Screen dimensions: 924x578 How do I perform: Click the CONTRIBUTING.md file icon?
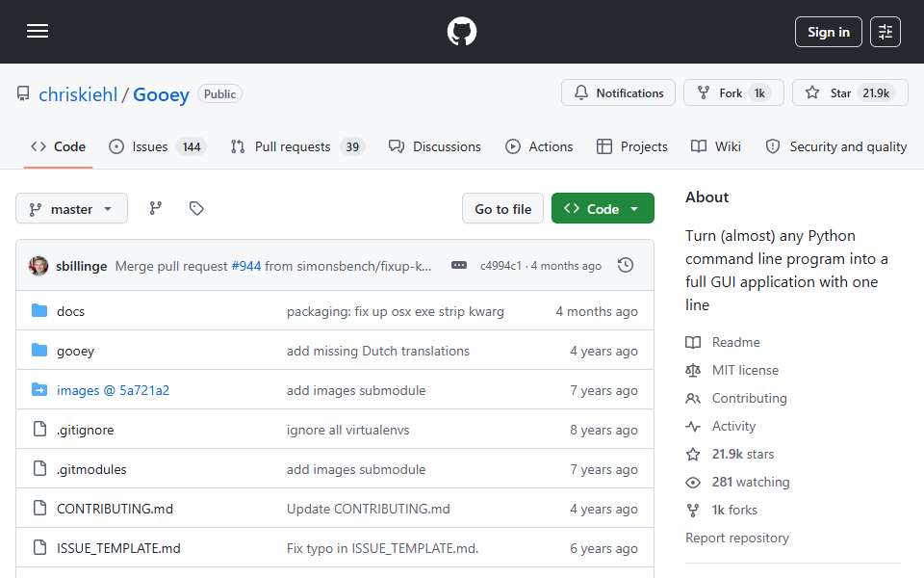tap(39, 508)
